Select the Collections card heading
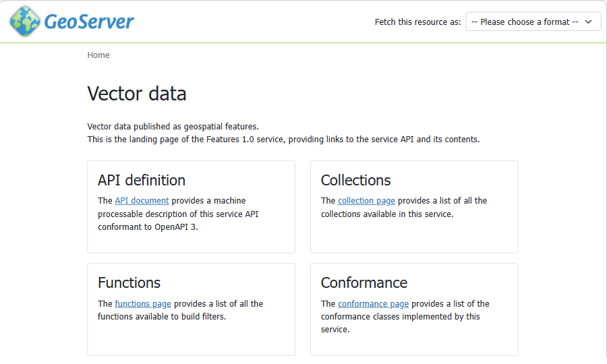The height and width of the screenshot is (364, 607). [x=355, y=180]
